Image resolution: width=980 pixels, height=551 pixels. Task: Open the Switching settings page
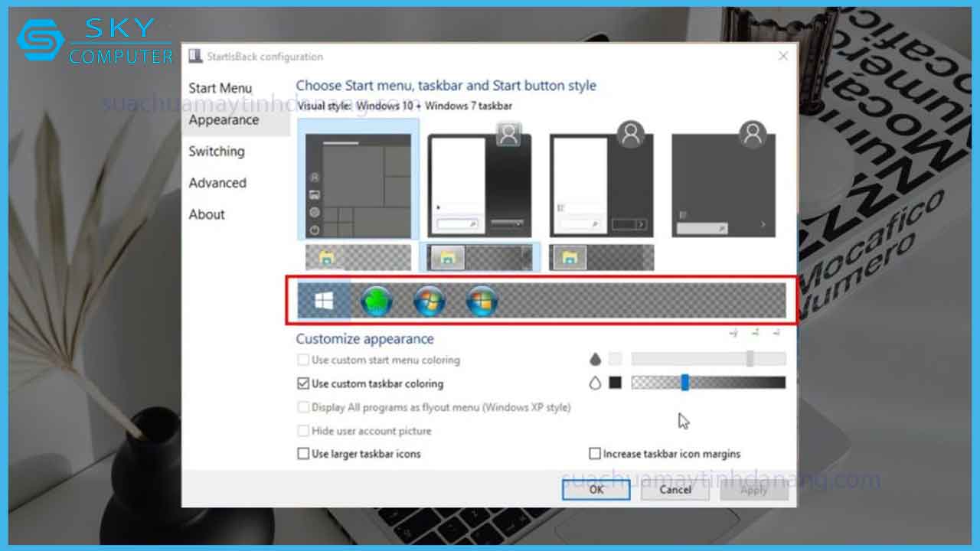pyautogui.click(x=217, y=152)
